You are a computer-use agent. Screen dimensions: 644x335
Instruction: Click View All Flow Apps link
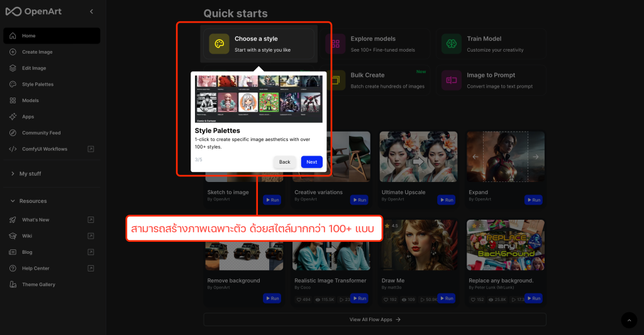point(375,320)
